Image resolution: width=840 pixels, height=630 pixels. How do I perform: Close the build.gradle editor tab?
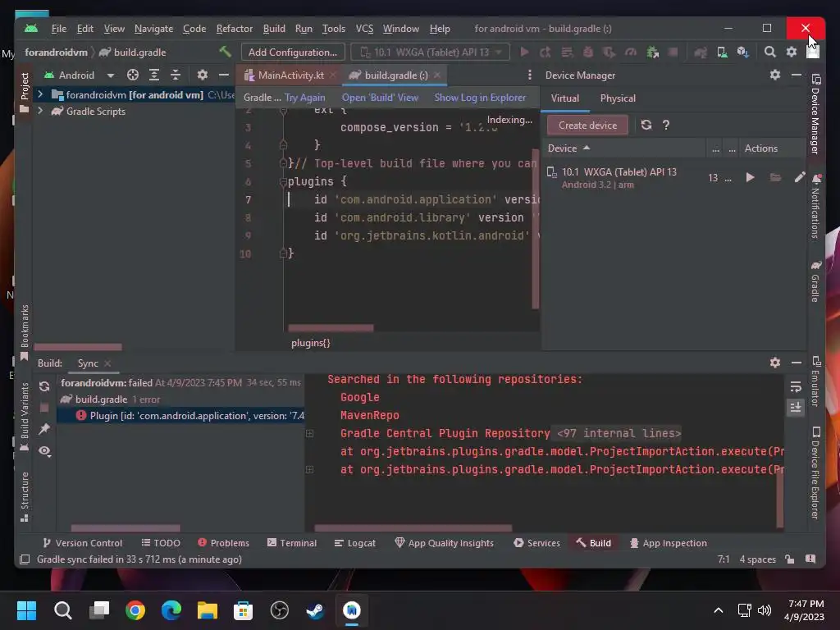437,75
